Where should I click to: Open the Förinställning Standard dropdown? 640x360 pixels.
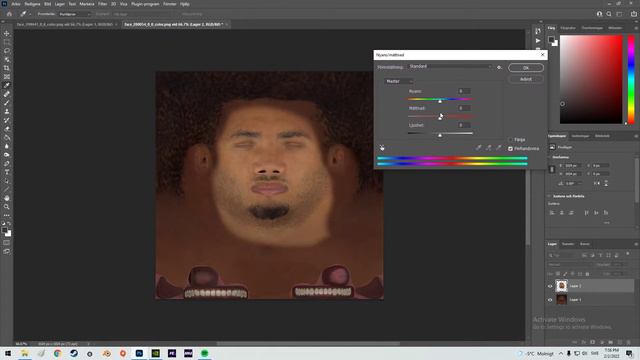click(x=450, y=67)
